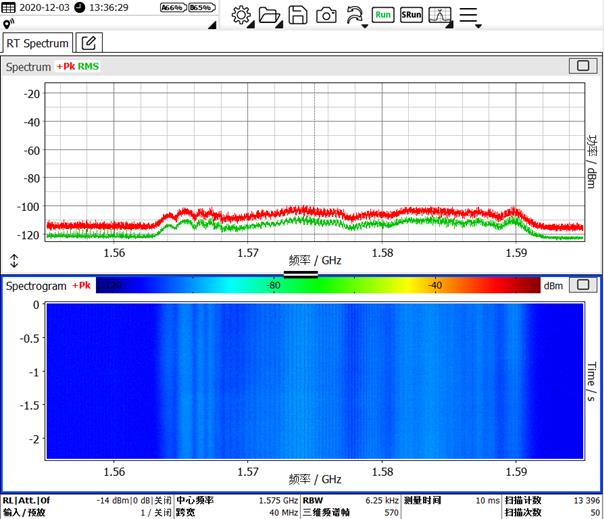604x519 pixels.
Task: Toggle the +Pk label in Spectrogram panel
Action: pyautogui.click(x=82, y=285)
